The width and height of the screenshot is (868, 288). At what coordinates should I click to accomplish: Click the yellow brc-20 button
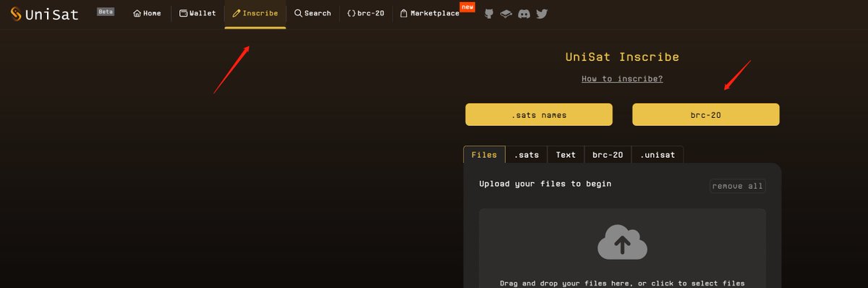(706, 114)
